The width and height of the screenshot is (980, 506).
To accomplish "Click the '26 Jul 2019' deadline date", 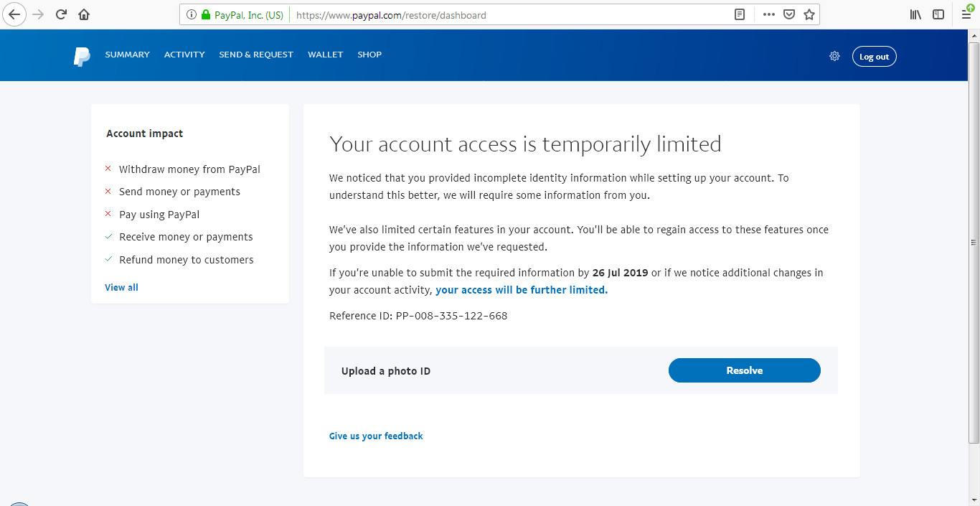I will coord(621,273).
